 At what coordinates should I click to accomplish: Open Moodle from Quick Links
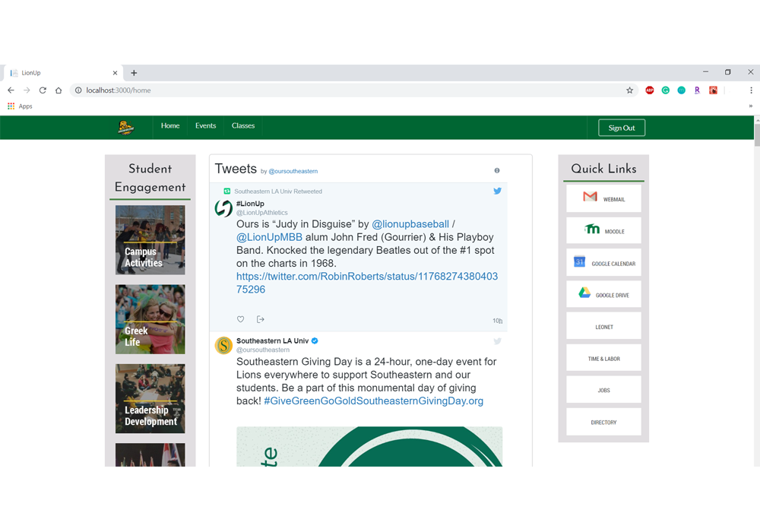603,230
